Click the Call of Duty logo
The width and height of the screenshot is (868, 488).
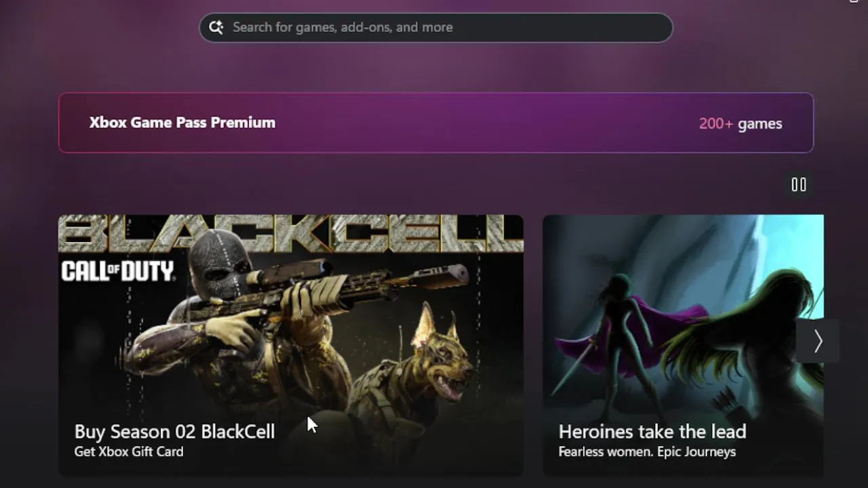click(x=118, y=271)
